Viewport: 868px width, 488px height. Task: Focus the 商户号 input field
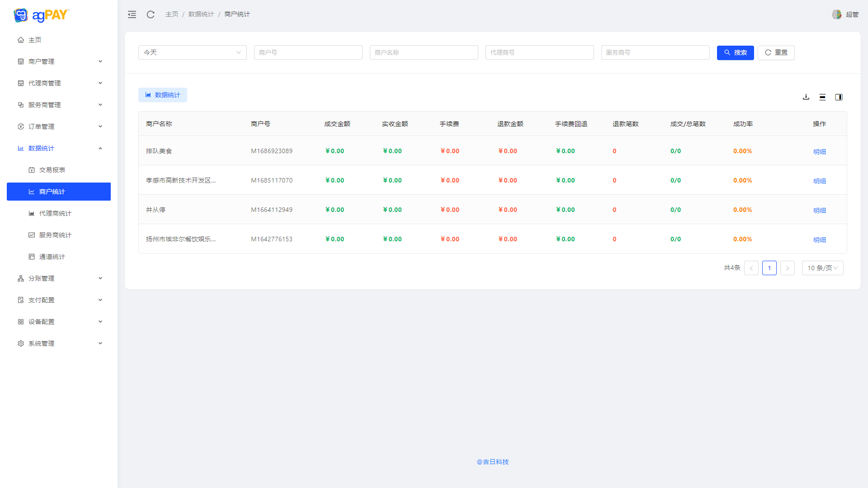[x=308, y=52]
